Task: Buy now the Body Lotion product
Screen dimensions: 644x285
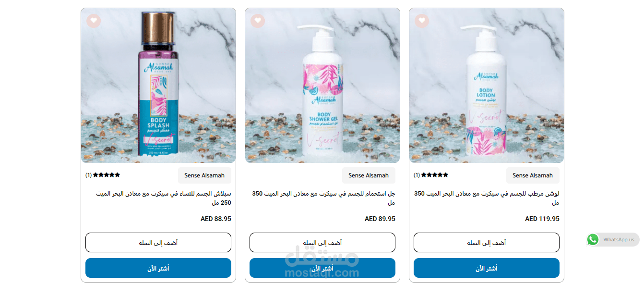Action: 487,268
